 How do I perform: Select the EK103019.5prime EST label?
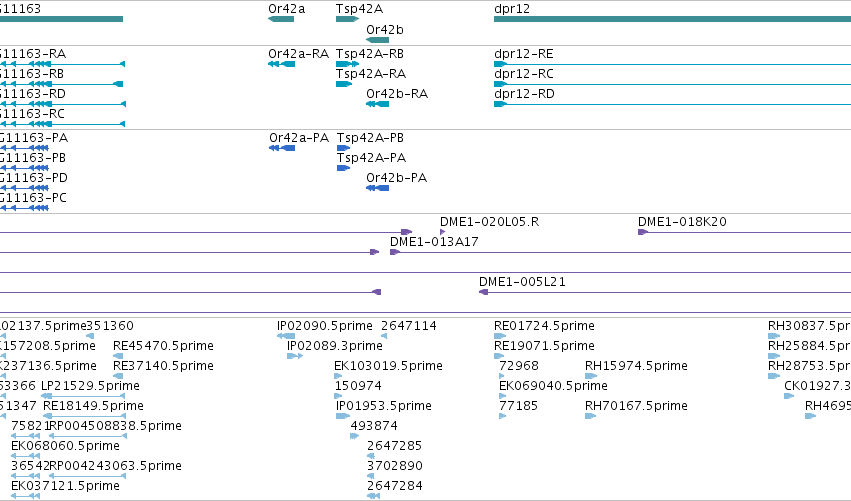coord(388,365)
